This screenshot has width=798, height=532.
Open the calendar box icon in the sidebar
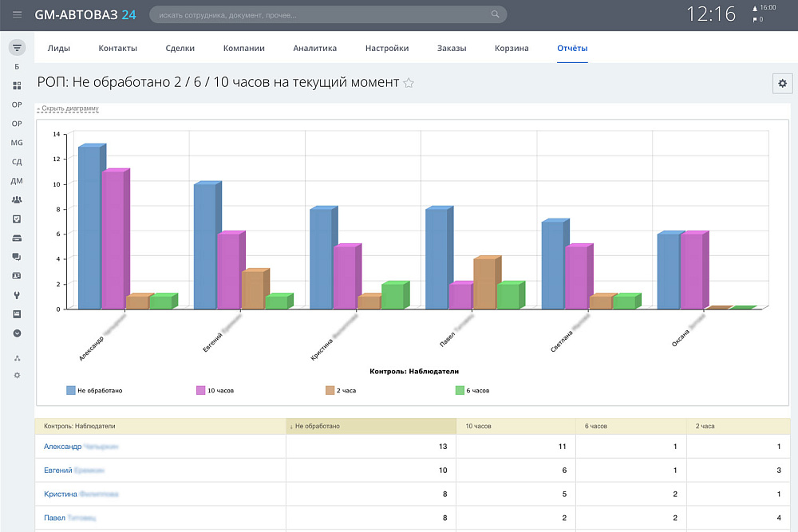(17, 314)
